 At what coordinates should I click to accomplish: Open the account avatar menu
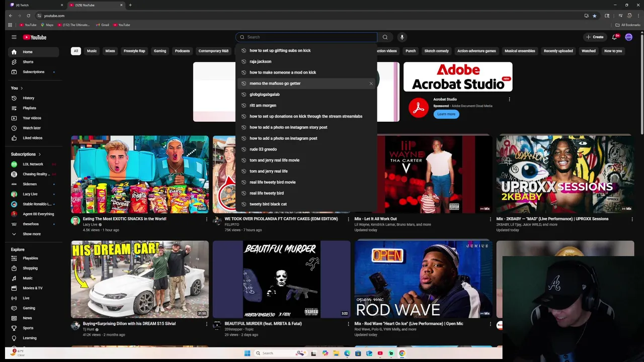(x=628, y=37)
